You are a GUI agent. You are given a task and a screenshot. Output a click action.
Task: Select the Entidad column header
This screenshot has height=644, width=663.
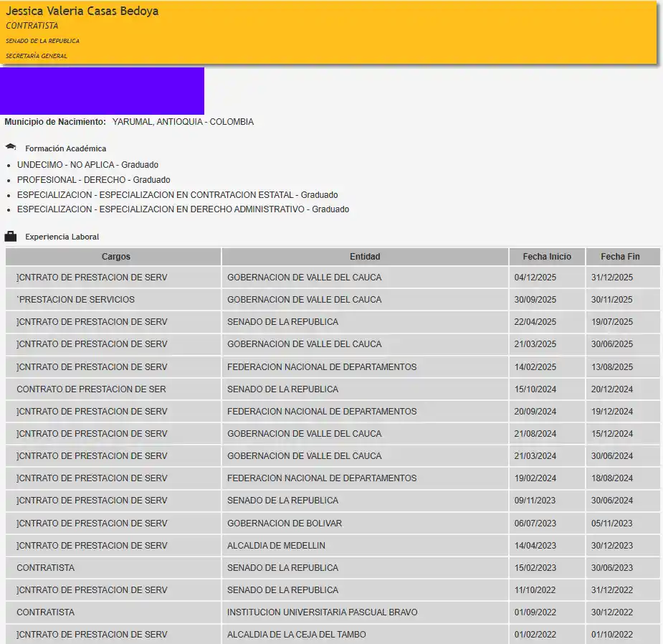[365, 257]
